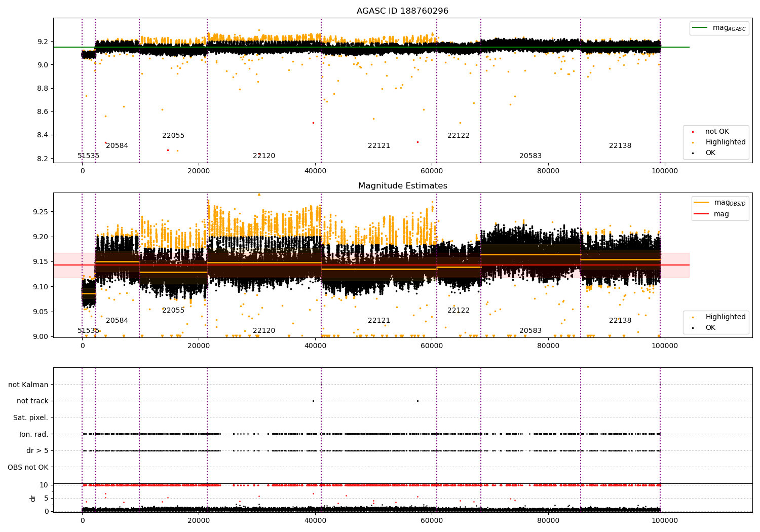Select the red "not OK" legend marker
Screen dimensions: 760x532
coord(693,132)
